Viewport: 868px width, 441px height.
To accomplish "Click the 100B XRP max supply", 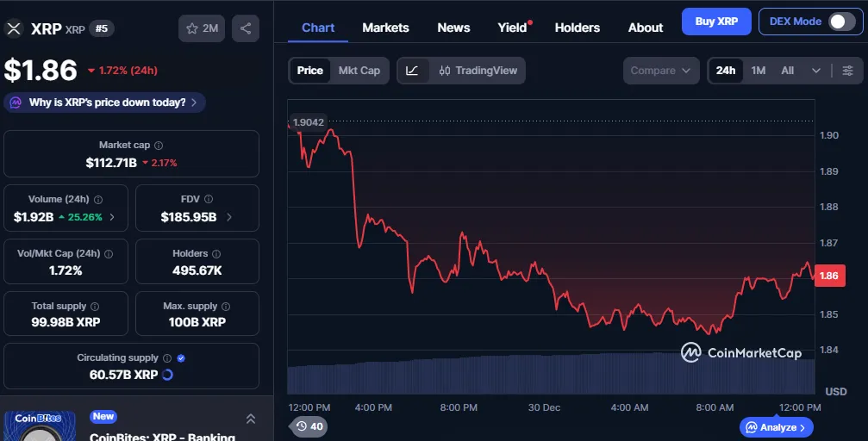I will click(x=197, y=322).
